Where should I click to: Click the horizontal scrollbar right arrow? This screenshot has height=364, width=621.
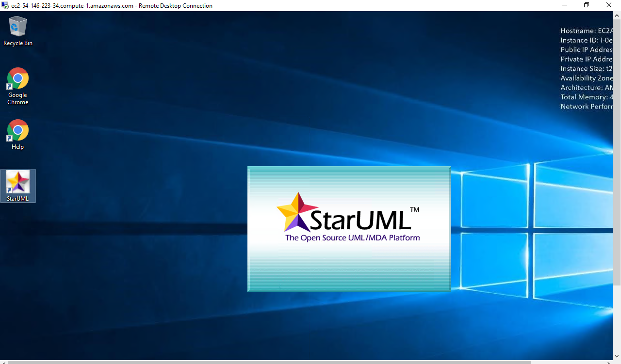tap(610, 362)
